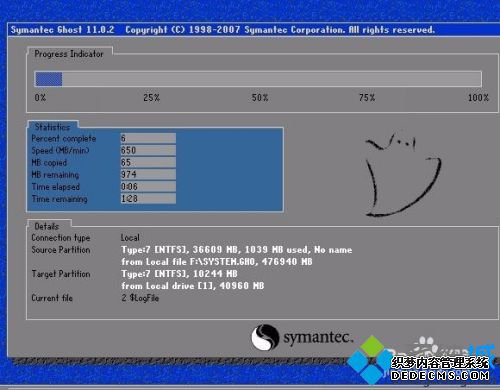Click the 50% progress marker
This screenshot has width=500, height=390.
point(260,98)
